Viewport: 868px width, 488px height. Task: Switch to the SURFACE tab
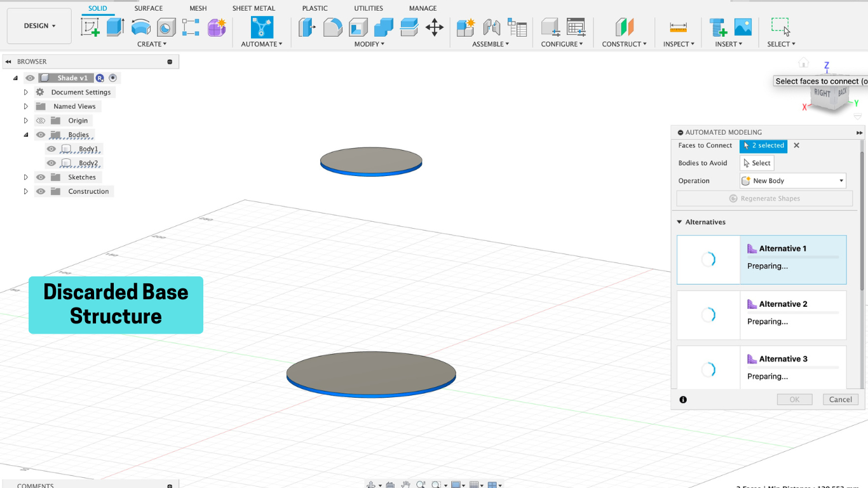tap(148, 8)
